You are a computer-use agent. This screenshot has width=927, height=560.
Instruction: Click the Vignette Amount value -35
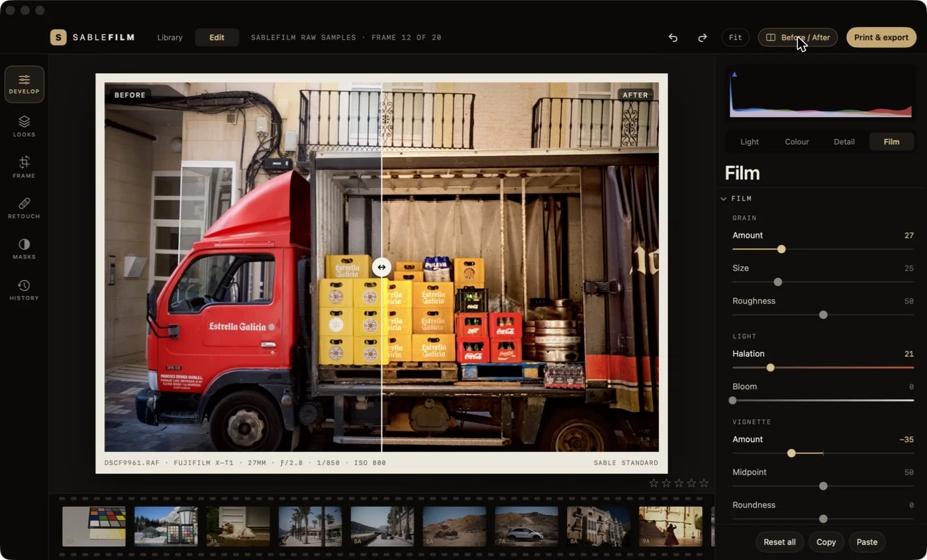point(906,440)
